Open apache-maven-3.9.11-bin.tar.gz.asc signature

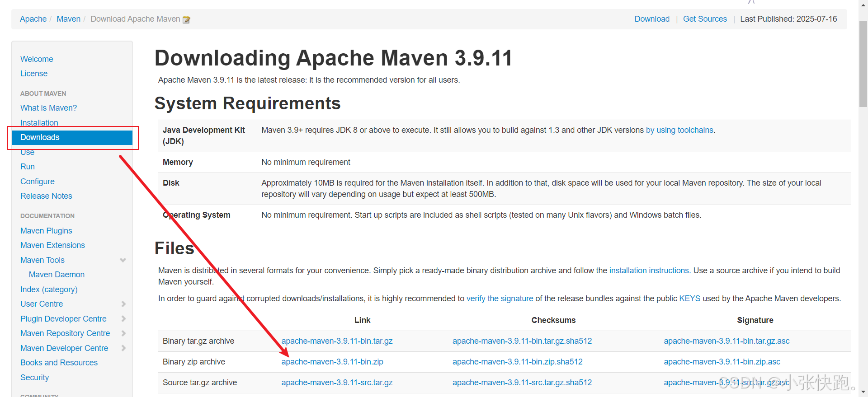[726, 341]
